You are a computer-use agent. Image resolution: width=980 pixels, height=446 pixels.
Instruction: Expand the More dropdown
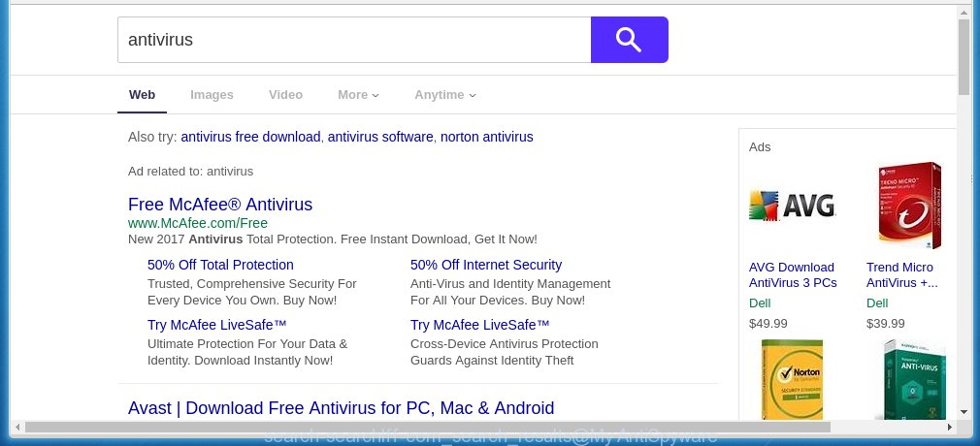tap(358, 95)
